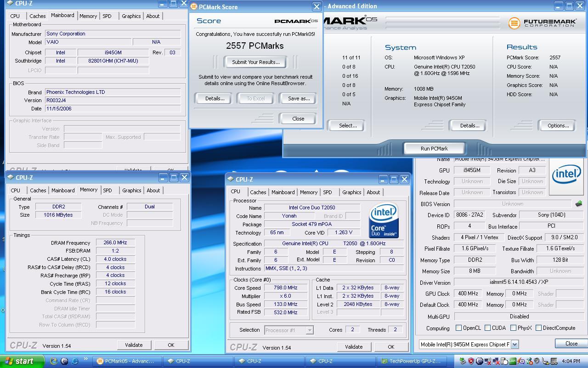Viewport: 588px width, 368px height.
Task: Enable the CUDA checkbox
Action: tap(487, 328)
